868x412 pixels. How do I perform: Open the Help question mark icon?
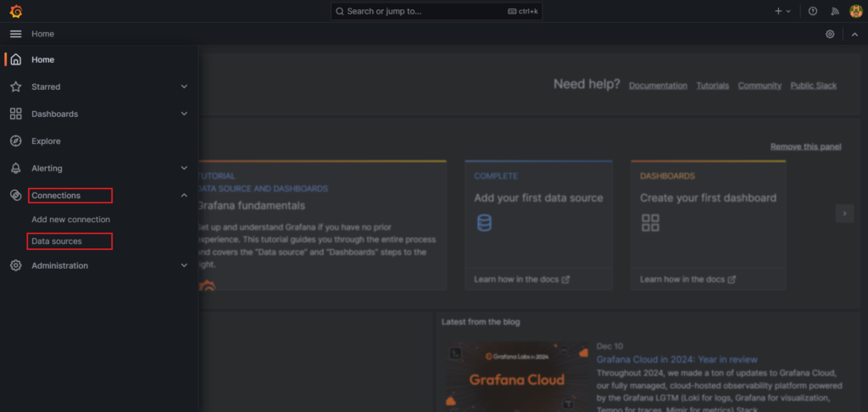click(813, 11)
